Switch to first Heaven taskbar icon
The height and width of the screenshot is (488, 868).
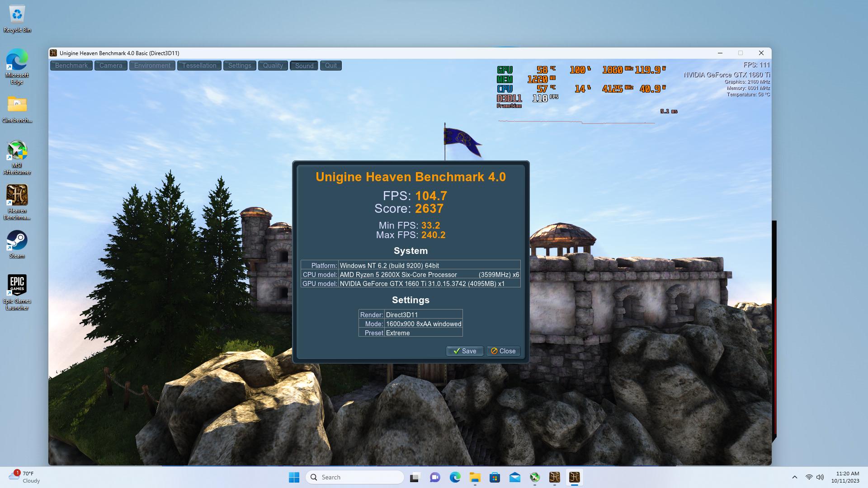tap(554, 477)
